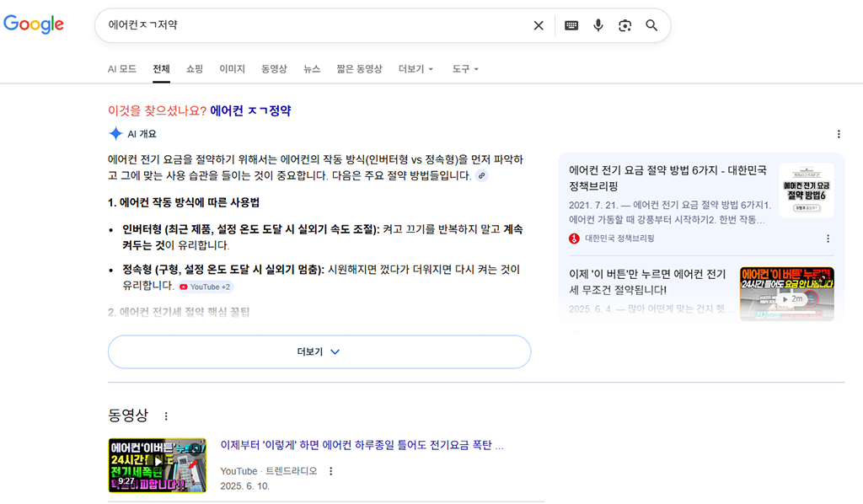This screenshot has width=863, height=504.
Task: Go to the 짧은 동영상 tab
Action: (x=359, y=69)
